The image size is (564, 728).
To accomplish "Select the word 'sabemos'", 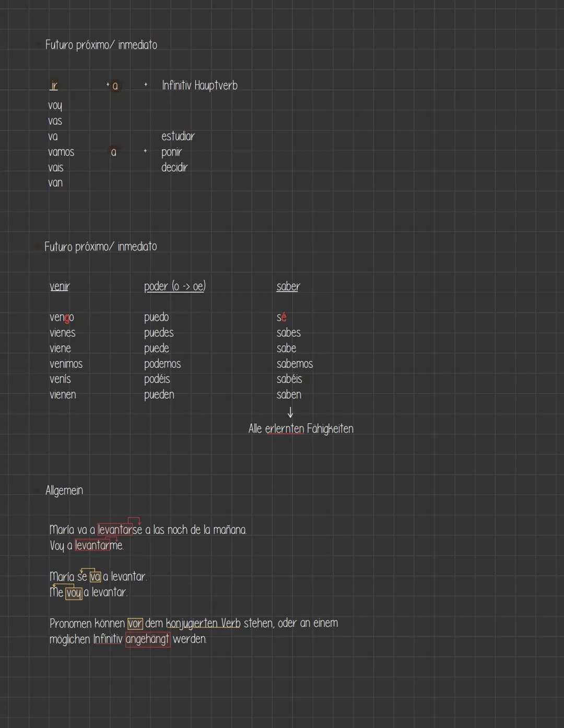I will coord(295,364).
